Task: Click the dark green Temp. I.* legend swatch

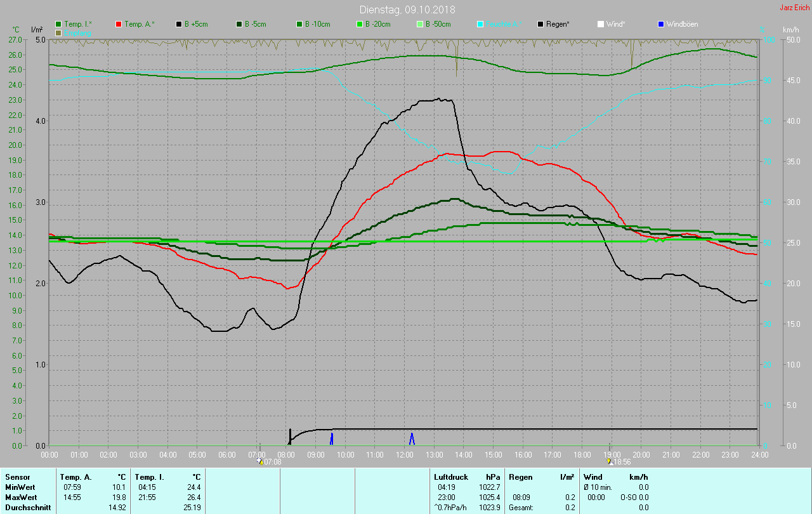Action: point(59,24)
